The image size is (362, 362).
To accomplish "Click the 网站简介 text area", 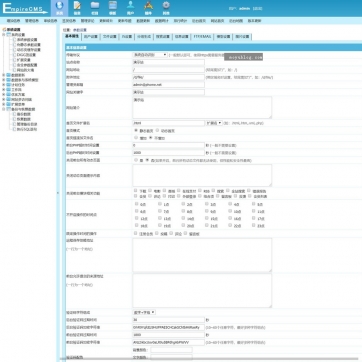I will tap(202, 107).
